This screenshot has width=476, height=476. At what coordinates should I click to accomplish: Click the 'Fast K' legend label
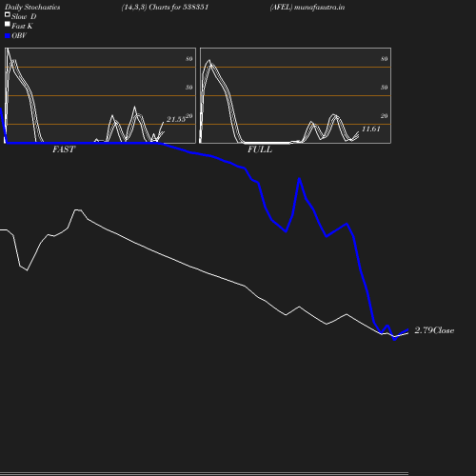point(22,26)
